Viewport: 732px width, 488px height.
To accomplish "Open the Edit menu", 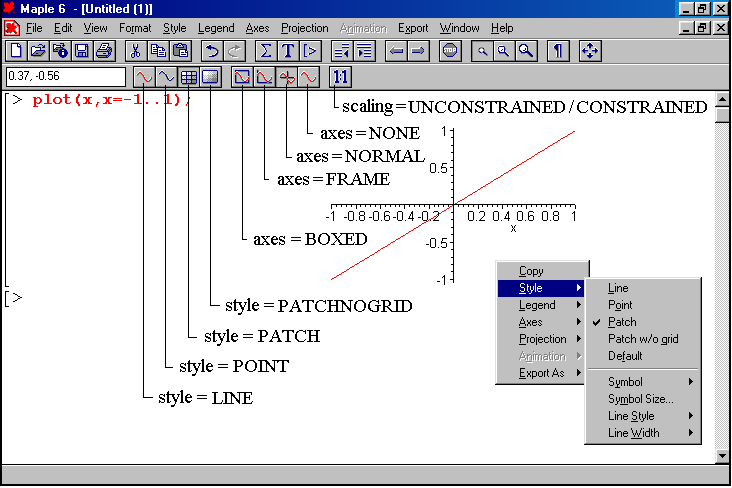I will (63, 28).
